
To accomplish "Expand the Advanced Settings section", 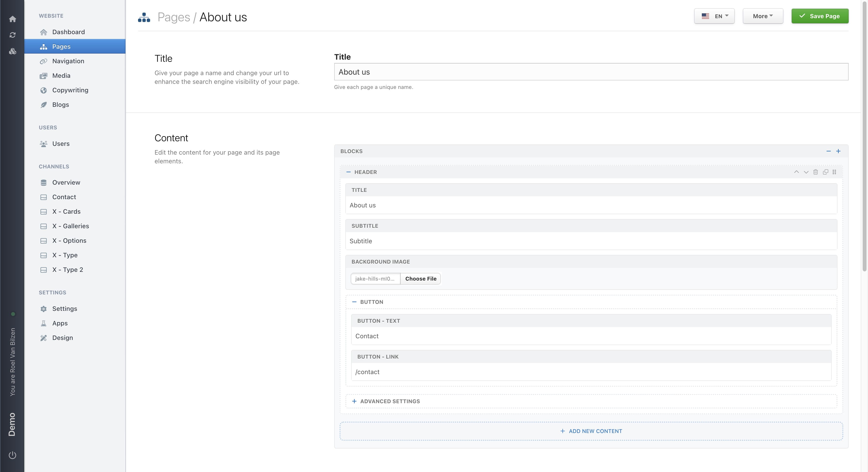I will coord(386,401).
